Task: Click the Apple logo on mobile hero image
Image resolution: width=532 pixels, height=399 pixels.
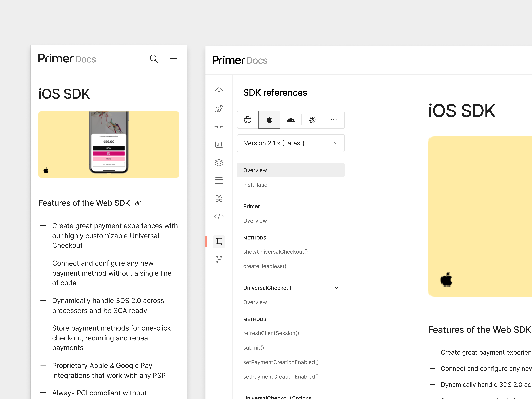Action: [x=46, y=170]
